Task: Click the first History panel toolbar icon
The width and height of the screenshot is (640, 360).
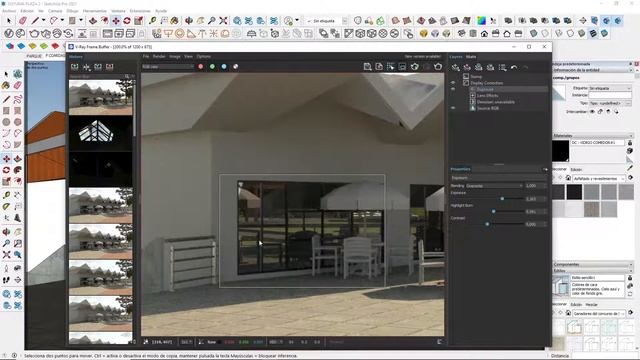Action: pos(75,67)
